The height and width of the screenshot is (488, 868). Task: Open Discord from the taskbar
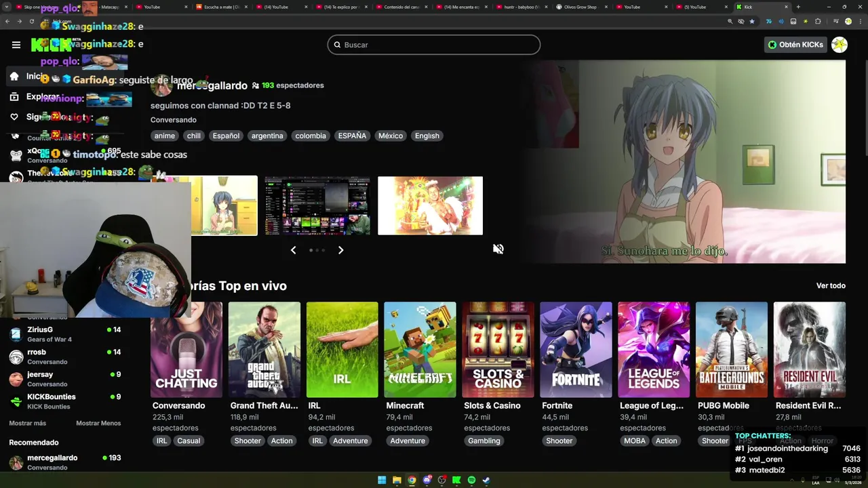tap(427, 481)
